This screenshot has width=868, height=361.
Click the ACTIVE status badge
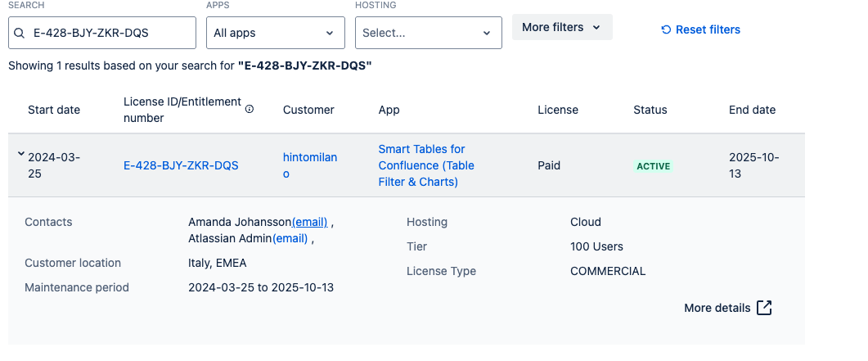pos(653,166)
